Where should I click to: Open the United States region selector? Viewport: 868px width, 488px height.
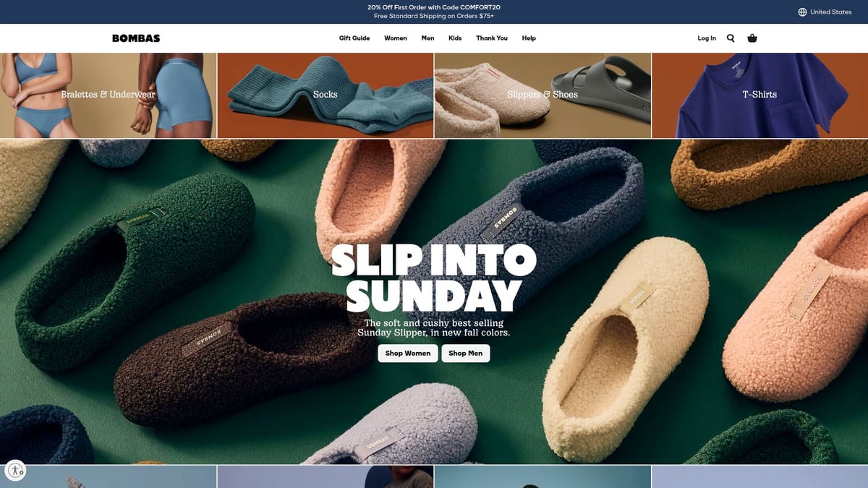(x=830, y=12)
